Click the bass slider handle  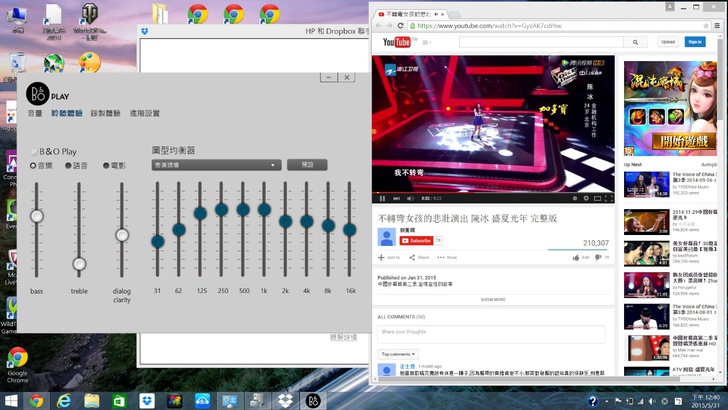pyautogui.click(x=37, y=216)
